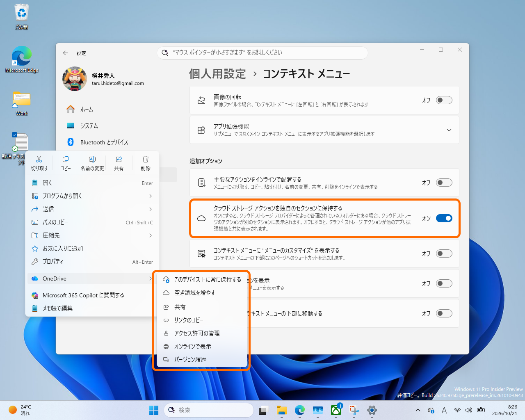Click the taskbar 検索 search field
The image size is (525, 420).
[x=209, y=410]
